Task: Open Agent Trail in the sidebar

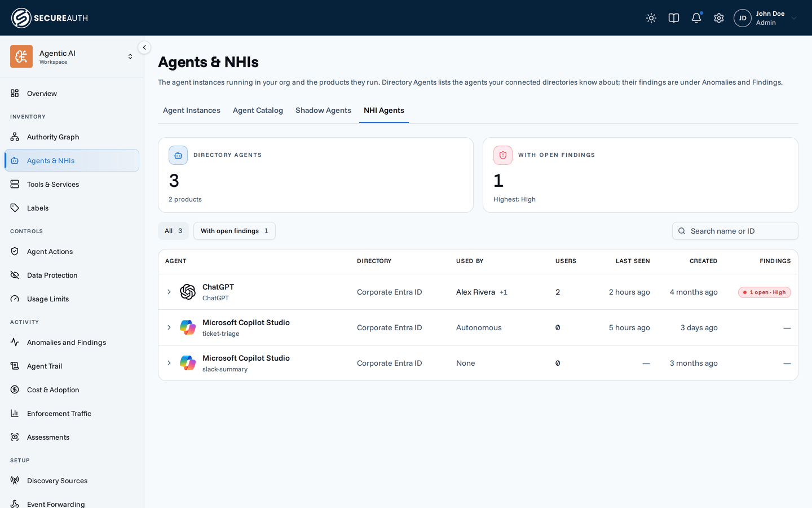Action: 72,366
